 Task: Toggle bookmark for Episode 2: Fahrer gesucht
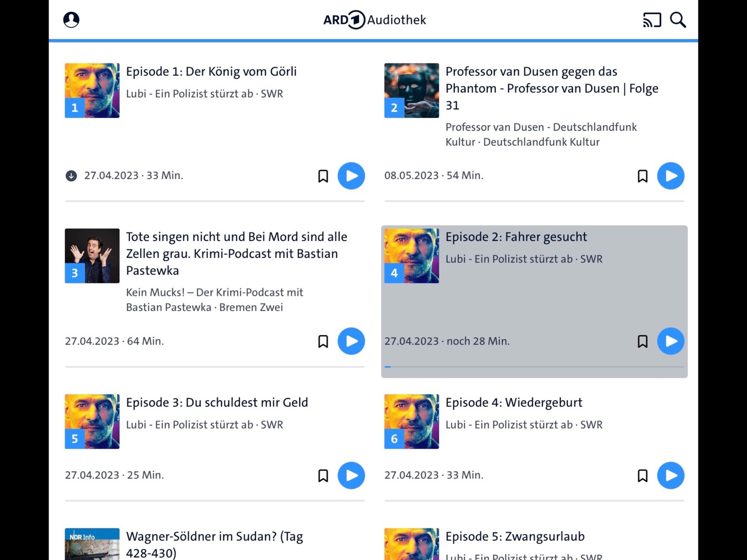click(642, 341)
